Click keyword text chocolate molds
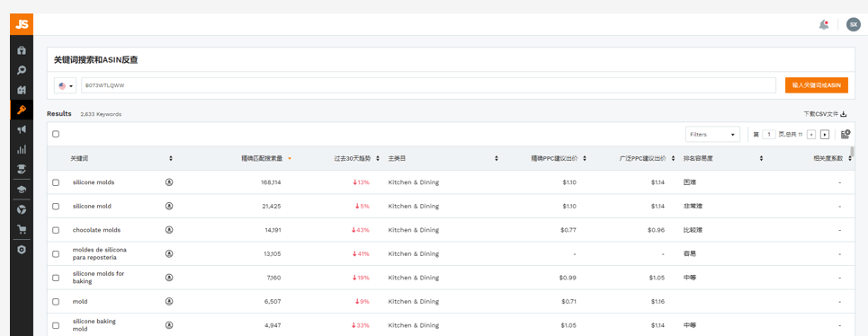 (x=96, y=230)
